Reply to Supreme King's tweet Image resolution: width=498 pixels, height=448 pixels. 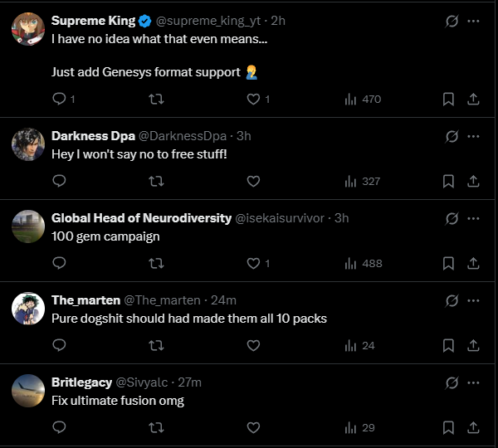[x=60, y=99]
